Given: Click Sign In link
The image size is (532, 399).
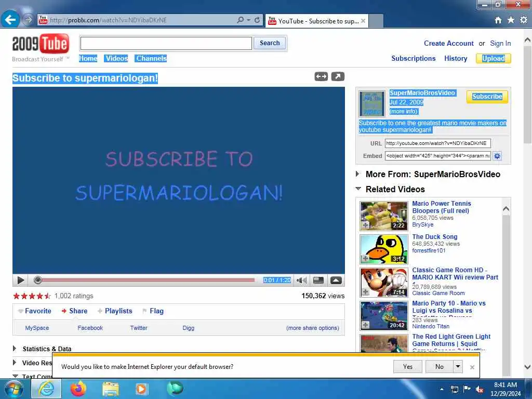Looking at the screenshot, I should (x=500, y=44).
